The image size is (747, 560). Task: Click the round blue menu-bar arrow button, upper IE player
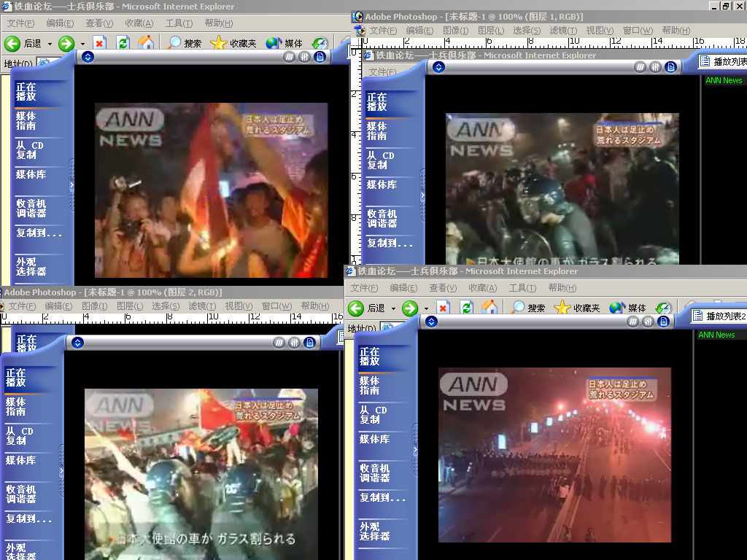click(x=88, y=57)
